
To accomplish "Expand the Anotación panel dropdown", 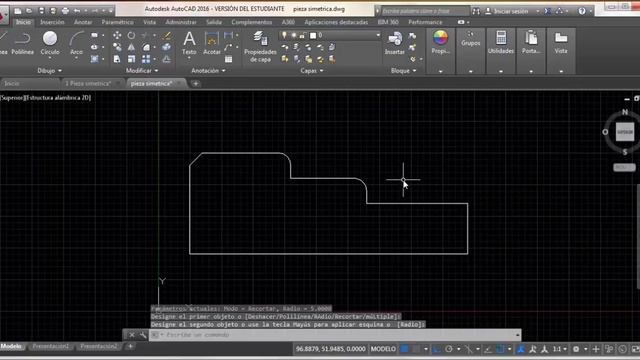I will 208,71.
